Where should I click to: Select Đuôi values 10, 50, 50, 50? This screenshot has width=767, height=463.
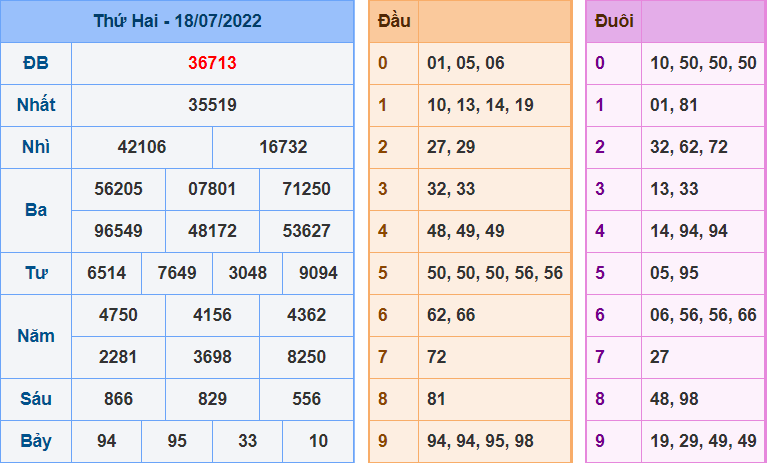point(703,63)
